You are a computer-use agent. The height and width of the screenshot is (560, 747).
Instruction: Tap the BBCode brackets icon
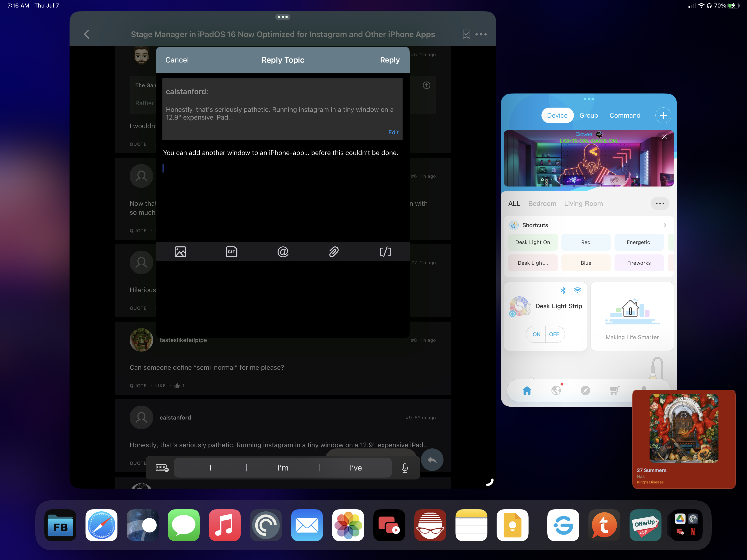pos(385,252)
